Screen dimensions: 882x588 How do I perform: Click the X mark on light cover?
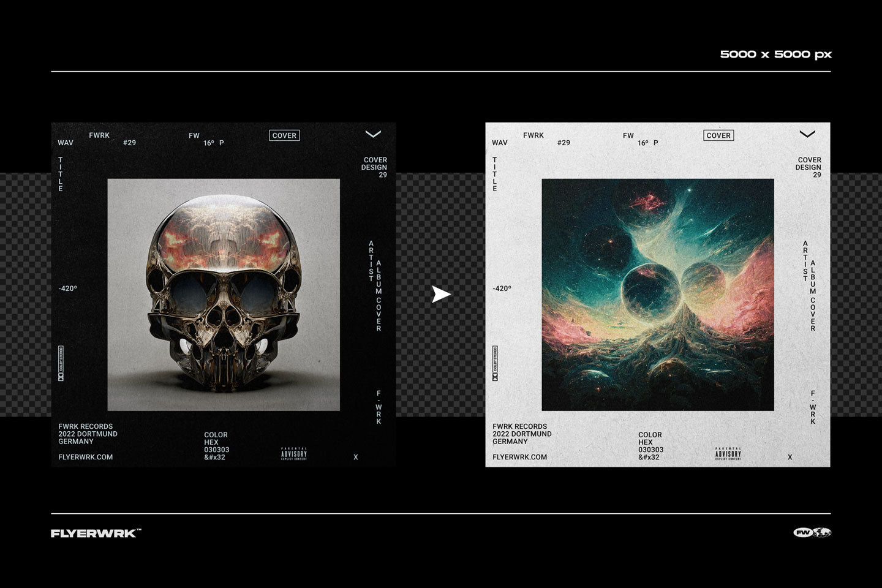click(x=790, y=458)
